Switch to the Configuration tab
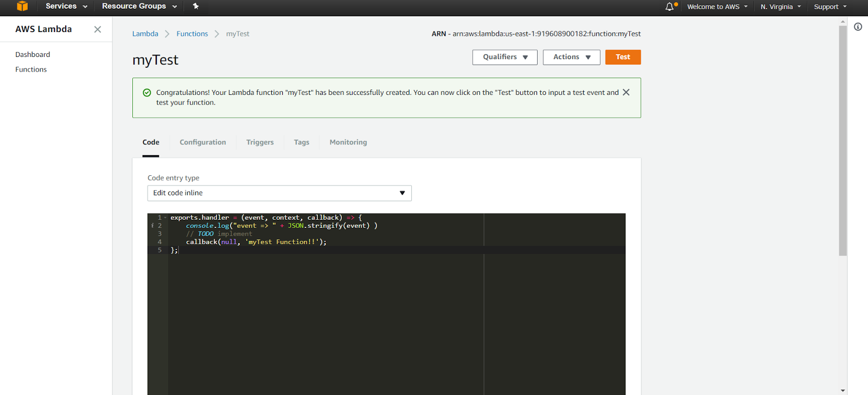Image resolution: width=868 pixels, height=395 pixels. 203,142
